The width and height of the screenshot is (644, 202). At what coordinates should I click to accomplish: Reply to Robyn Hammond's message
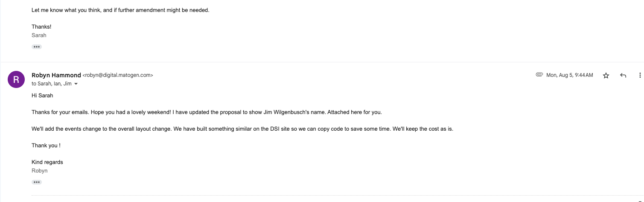[x=623, y=76]
